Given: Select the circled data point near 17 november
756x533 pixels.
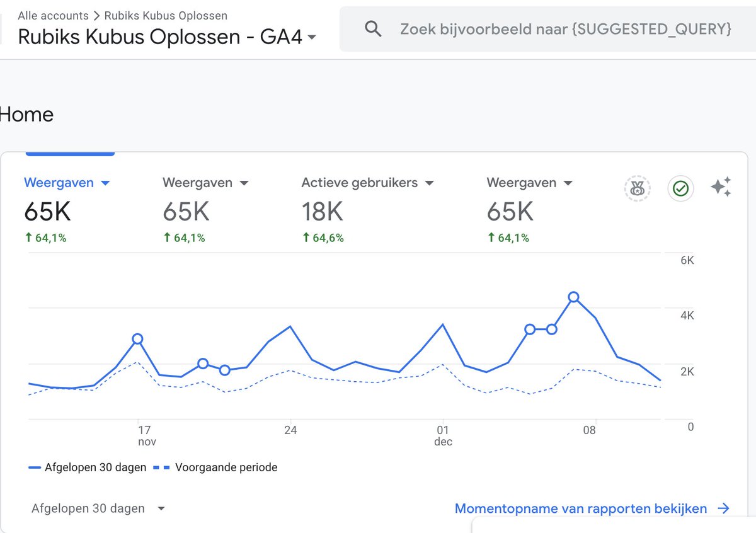Looking at the screenshot, I should 138,339.
